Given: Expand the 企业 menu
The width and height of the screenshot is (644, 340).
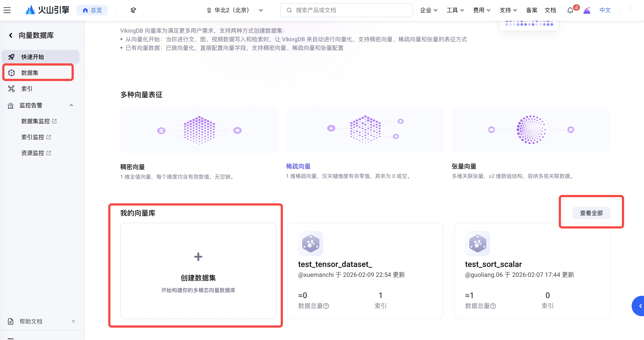Looking at the screenshot, I should tap(428, 10).
